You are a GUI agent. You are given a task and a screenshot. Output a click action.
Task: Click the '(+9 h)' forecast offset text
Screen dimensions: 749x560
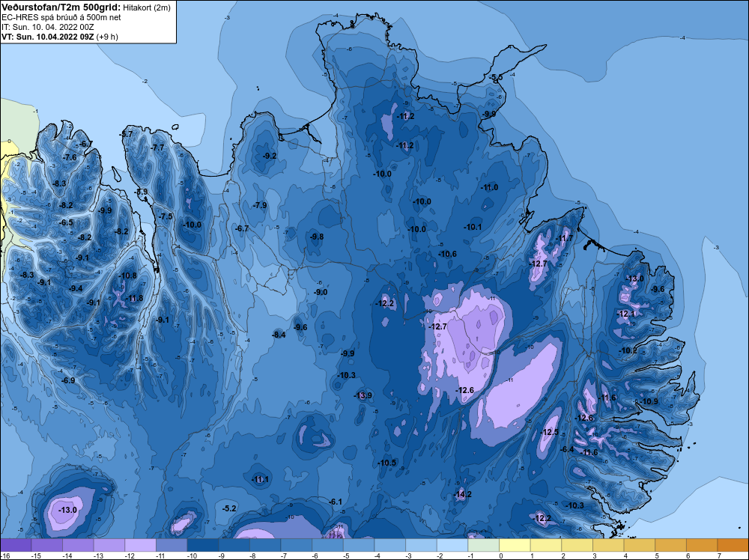tap(107, 37)
